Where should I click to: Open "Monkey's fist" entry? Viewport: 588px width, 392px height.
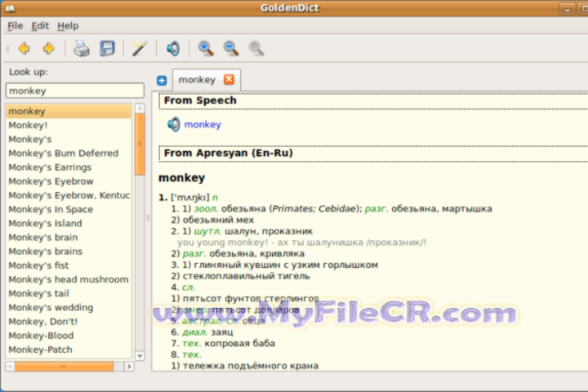point(69,265)
